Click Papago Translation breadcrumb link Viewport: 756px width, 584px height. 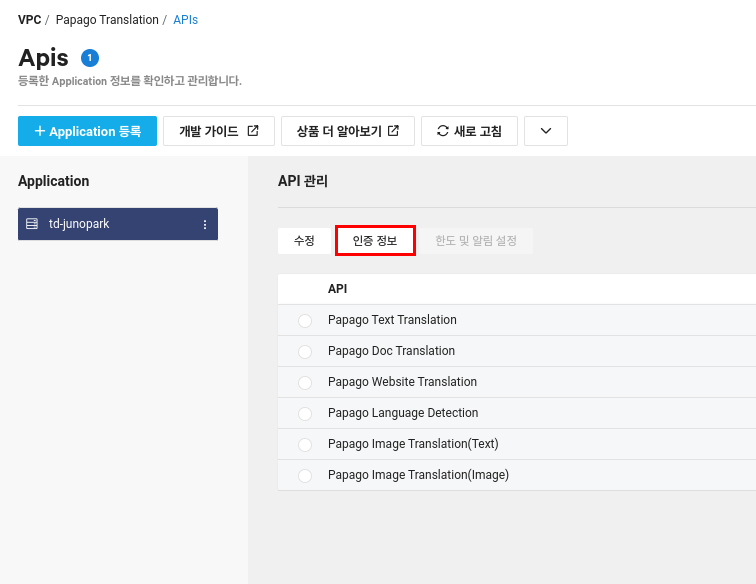pyautogui.click(x=107, y=20)
